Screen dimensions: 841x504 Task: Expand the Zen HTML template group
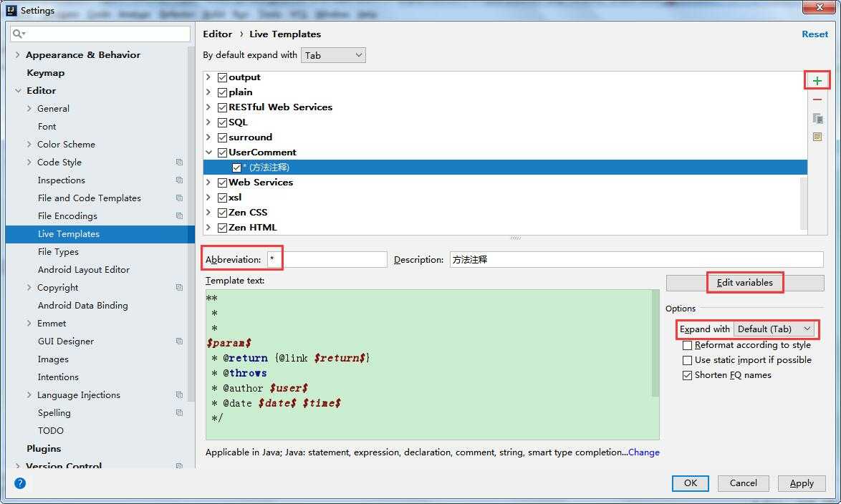click(x=208, y=228)
